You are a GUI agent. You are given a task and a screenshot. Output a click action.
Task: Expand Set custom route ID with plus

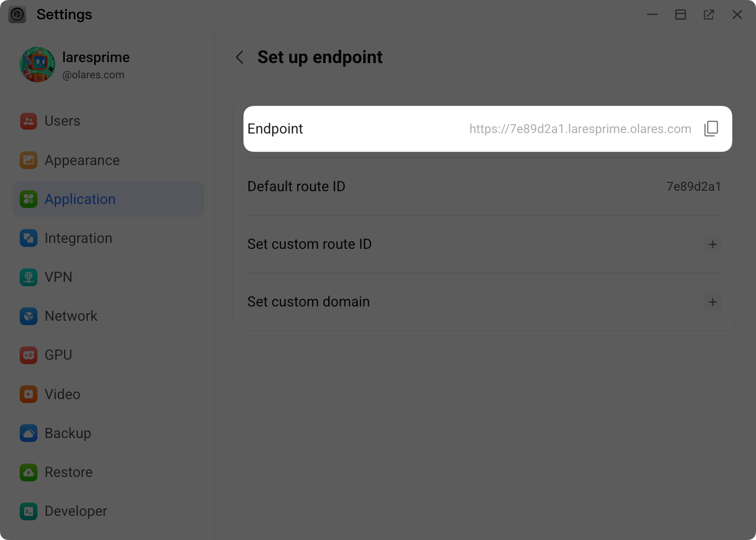pos(713,244)
